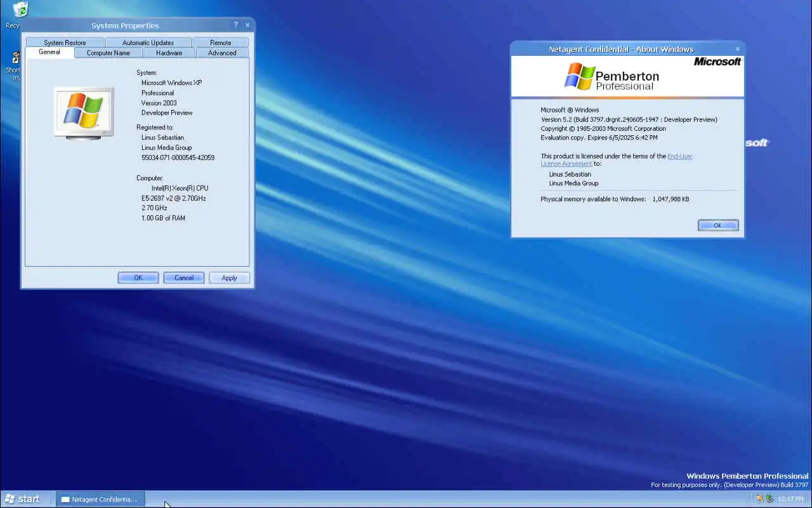Click the 'Evaluation copy. Expires 6/5/2025' line
Viewport: 812px width, 508px height.
(x=599, y=137)
